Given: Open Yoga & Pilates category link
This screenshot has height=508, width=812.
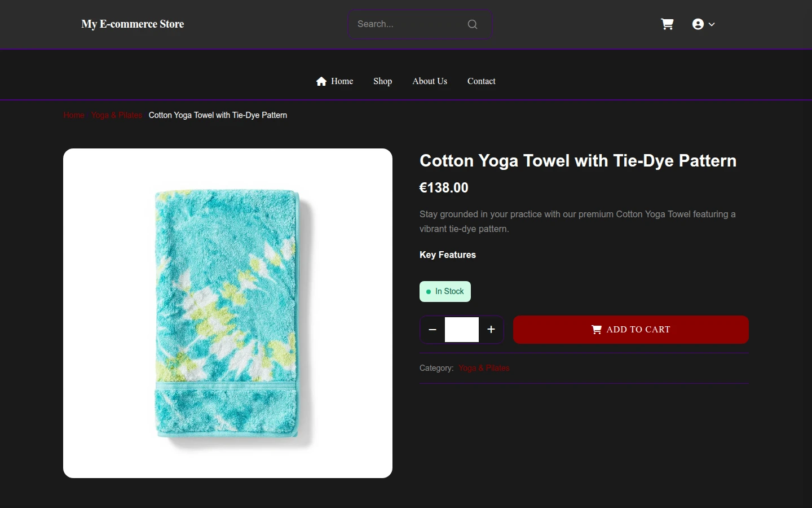Looking at the screenshot, I should 484,368.
